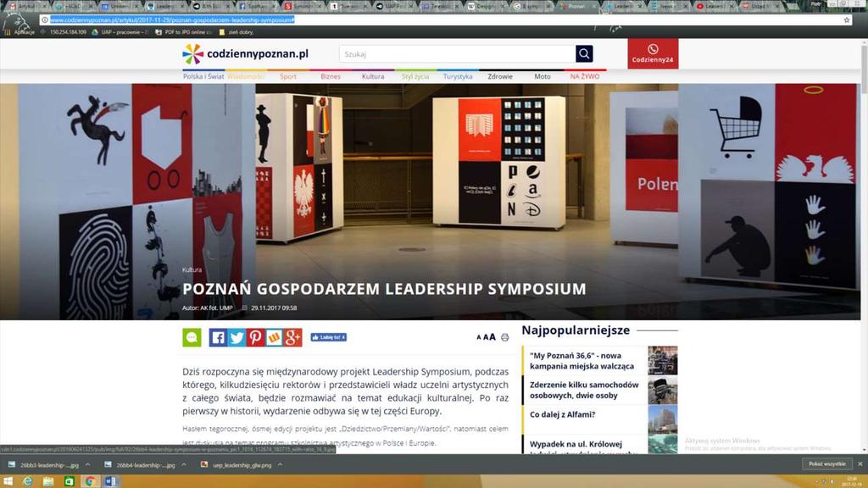Click the codziennypoznan.pl logo
Screen dimensions: 868x488
tap(245, 54)
